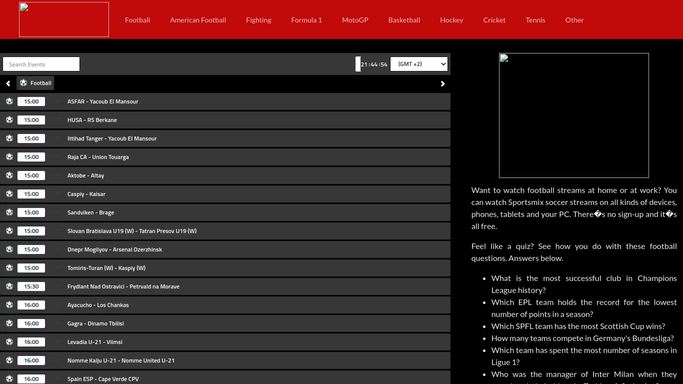
Task: Click 16:00 time badge of Ayacucho row
Action: 31,305
